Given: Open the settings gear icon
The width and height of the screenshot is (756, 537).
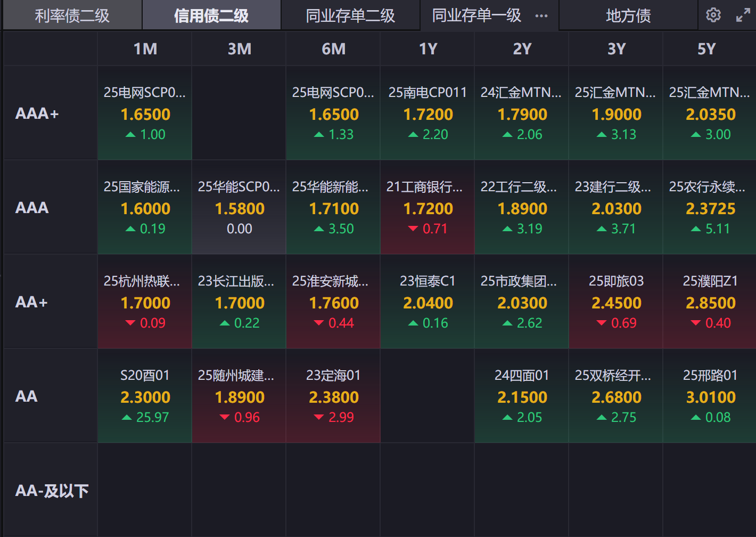Looking at the screenshot, I should coord(713,15).
